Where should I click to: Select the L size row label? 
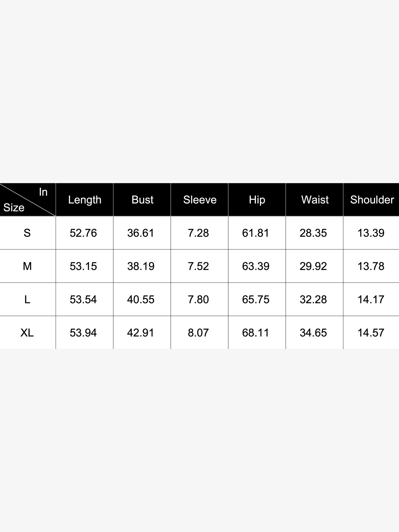pyautogui.click(x=27, y=300)
